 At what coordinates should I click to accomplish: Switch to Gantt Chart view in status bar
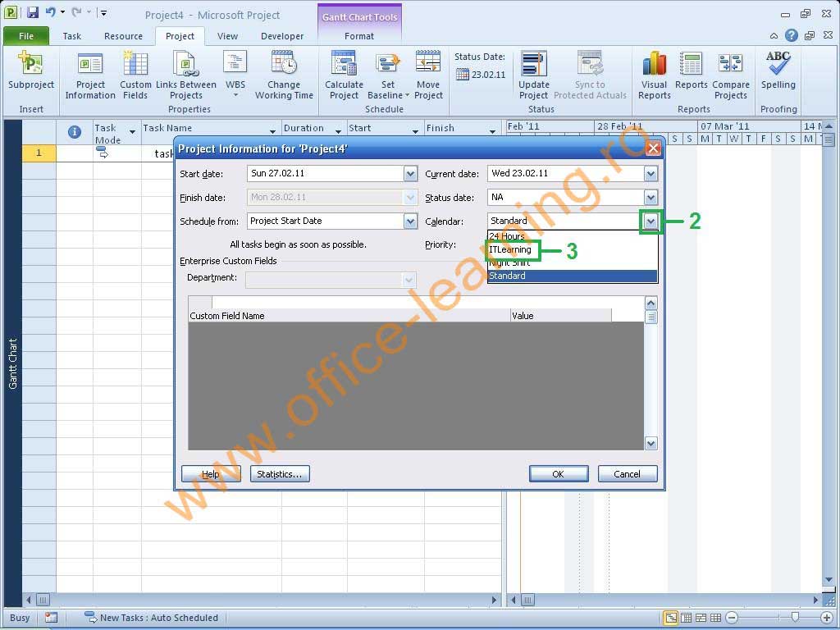(670, 618)
